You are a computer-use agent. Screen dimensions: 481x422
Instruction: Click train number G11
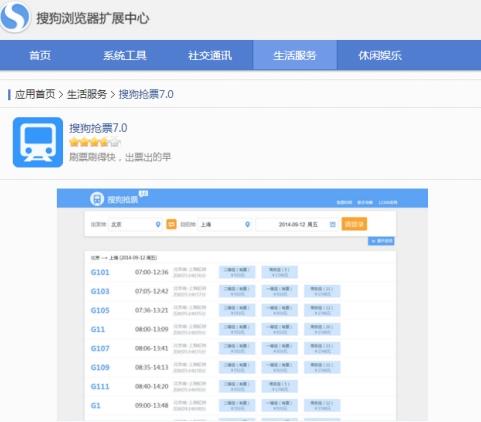(98, 329)
